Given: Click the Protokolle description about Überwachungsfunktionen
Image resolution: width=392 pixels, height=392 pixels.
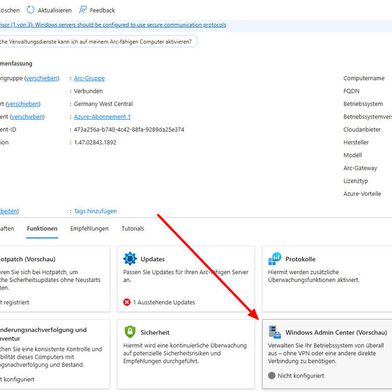Looking at the screenshot, I should pos(314,276).
